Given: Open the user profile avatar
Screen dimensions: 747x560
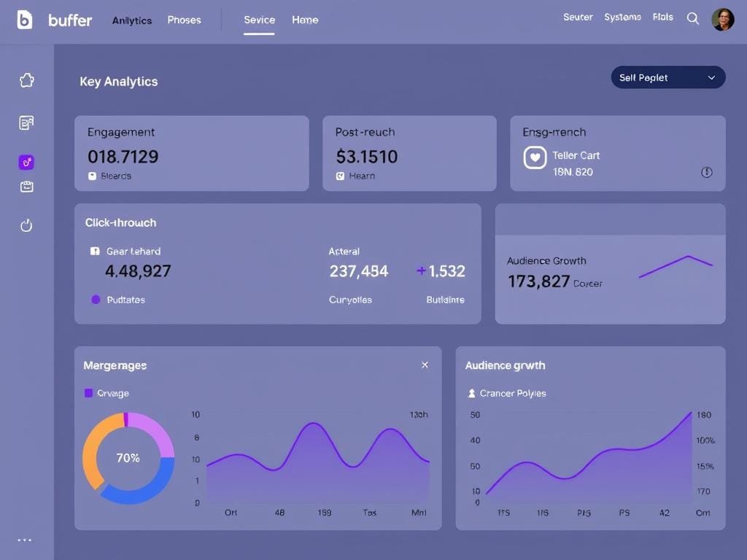Looking at the screenshot, I should [722, 19].
